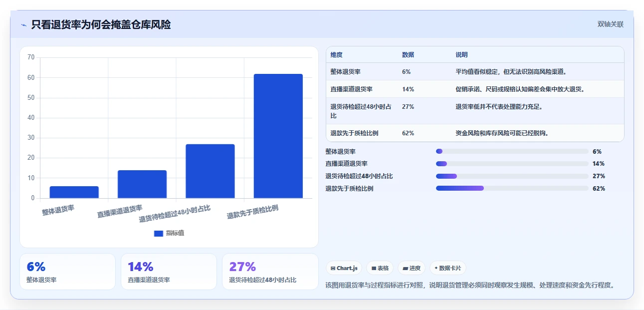Click the 整体退货率 progress list label
The image size is (644, 310).
(341, 152)
